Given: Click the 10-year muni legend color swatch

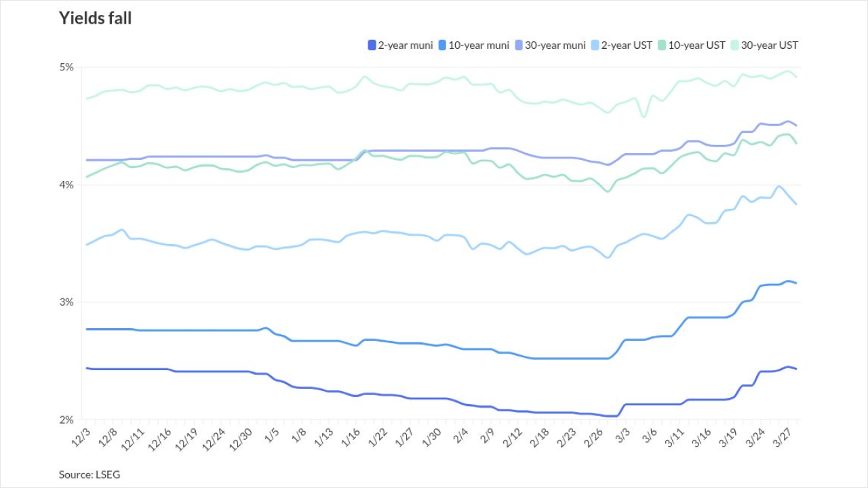Looking at the screenshot, I should click(442, 45).
